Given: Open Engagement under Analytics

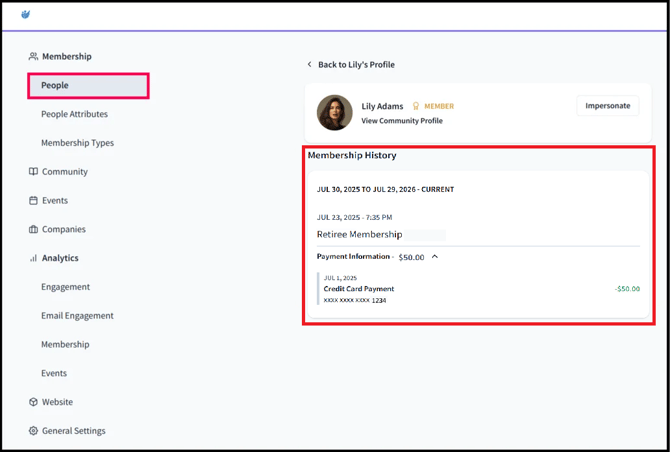Looking at the screenshot, I should click(x=65, y=287).
